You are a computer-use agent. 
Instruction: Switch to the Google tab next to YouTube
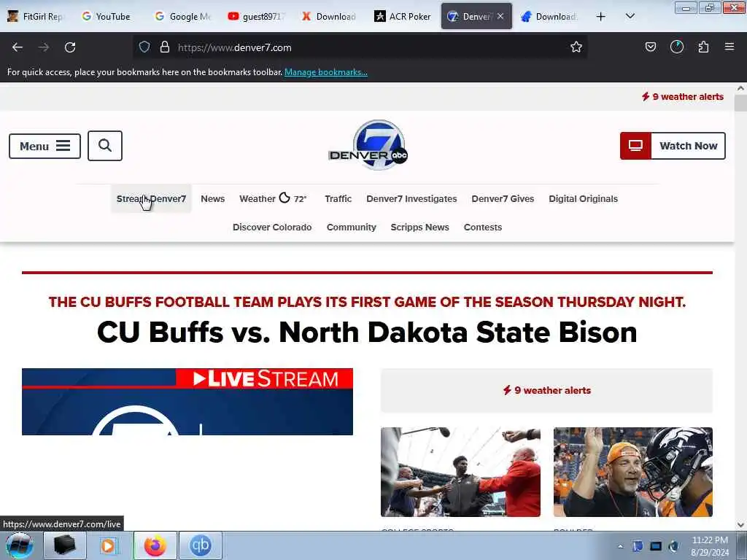pos(183,17)
